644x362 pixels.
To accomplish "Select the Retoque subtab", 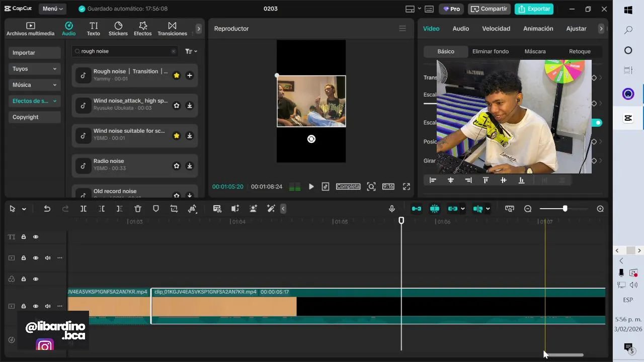I will (x=580, y=51).
